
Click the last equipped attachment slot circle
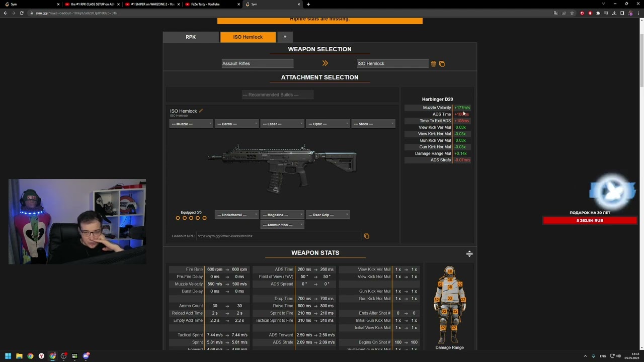[204, 218]
